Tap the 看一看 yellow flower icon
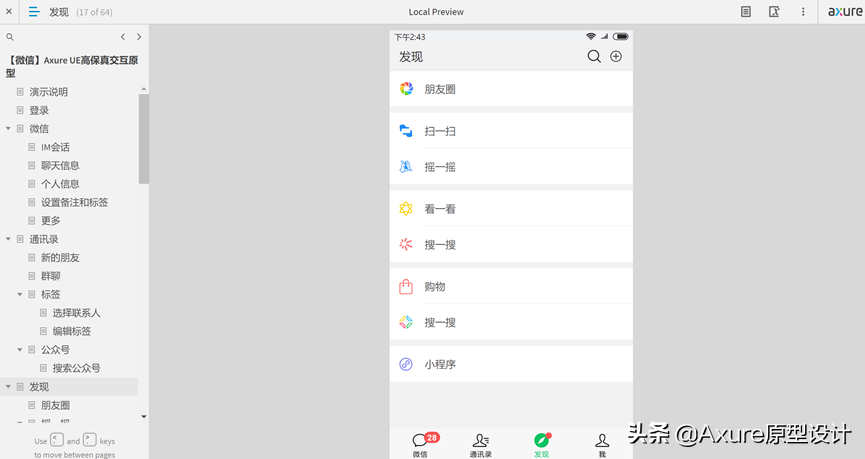865x459 pixels. (x=406, y=209)
